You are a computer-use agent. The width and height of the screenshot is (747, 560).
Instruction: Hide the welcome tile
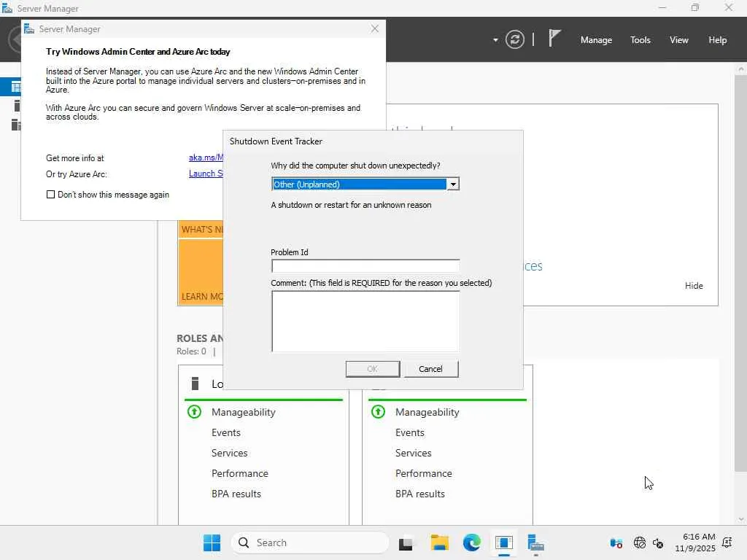point(694,285)
